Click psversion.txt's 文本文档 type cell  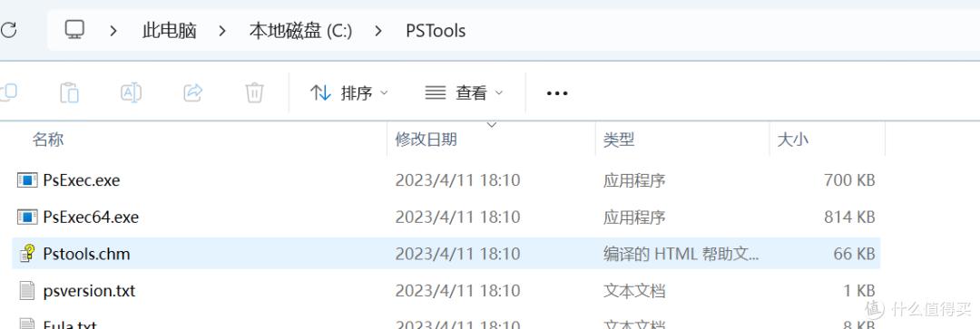pyautogui.click(x=633, y=290)
